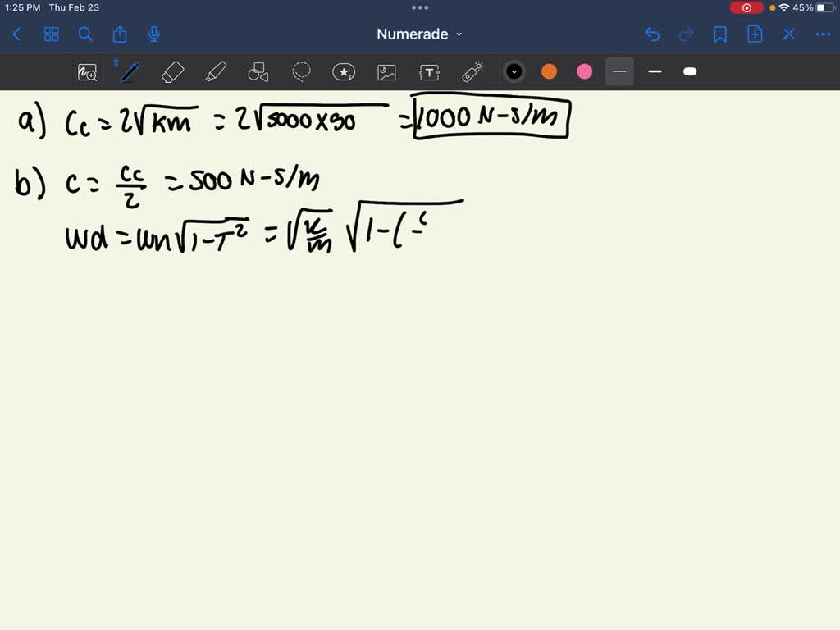The image size is (840, 630).
Task: Pick the Highlighter tool
Action: (x=216, y=72)
